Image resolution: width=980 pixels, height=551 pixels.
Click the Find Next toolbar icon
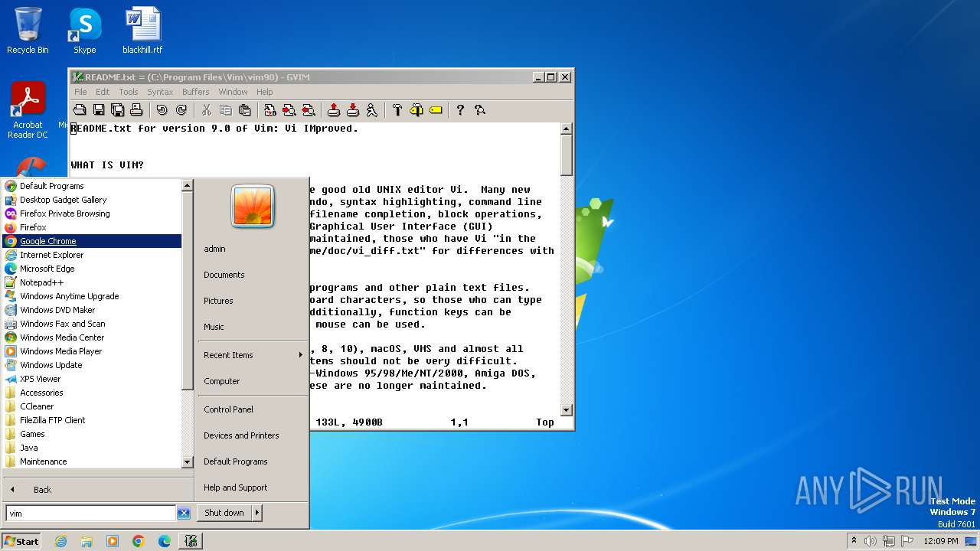pyautogui.click(x=289, y=110)
